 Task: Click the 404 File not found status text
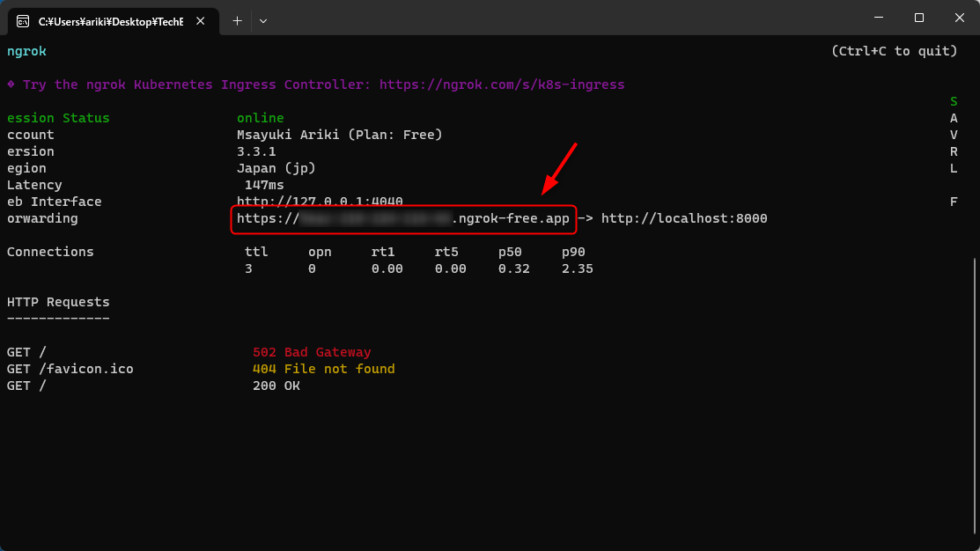click(x=323, y=369)
